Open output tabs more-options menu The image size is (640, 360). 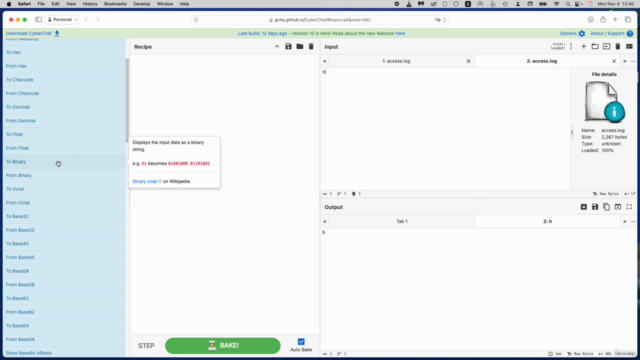pos(633,221)
